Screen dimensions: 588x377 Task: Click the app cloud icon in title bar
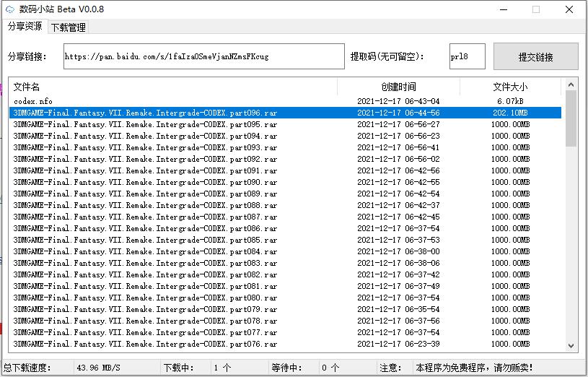point(9,9)
